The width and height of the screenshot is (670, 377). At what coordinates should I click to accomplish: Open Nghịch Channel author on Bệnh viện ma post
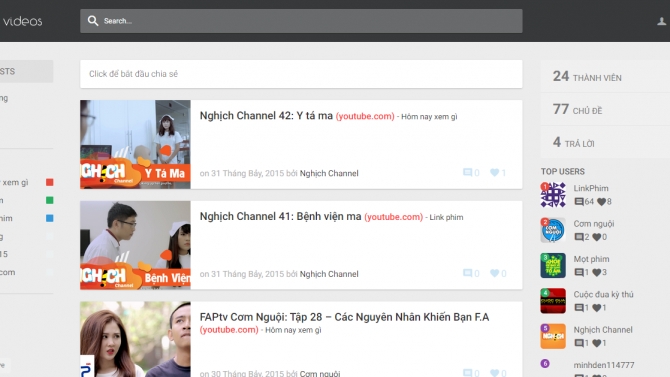click(x=329, y=274)
